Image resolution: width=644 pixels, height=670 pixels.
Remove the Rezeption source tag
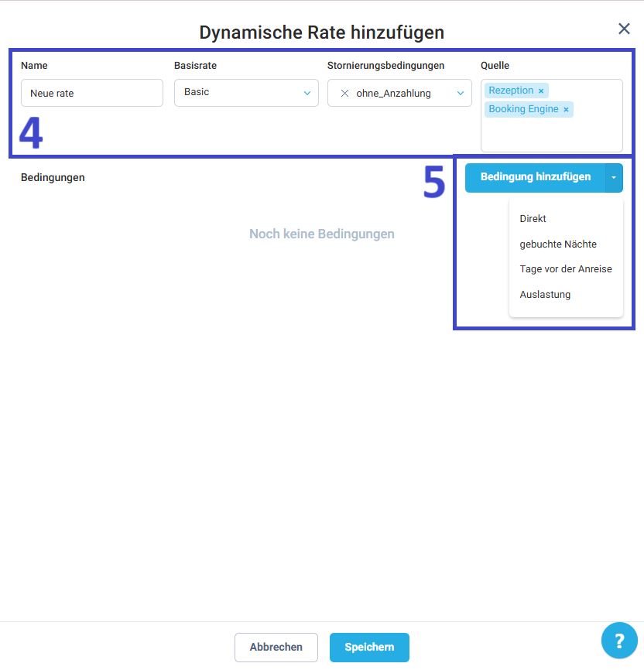click(541, 91)
